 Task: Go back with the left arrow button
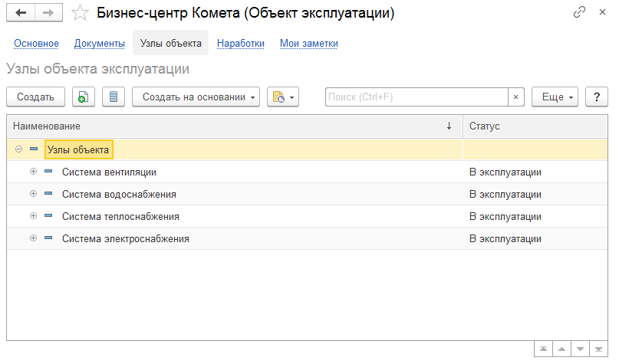click(21, 13)
